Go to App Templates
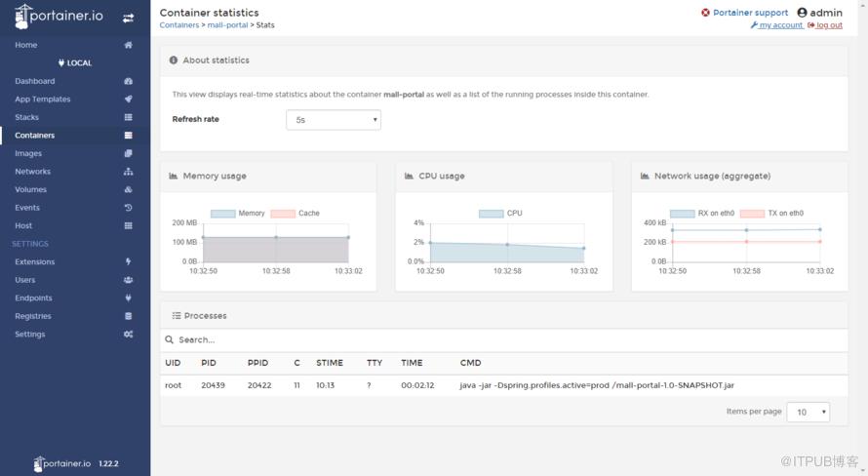This screenshot has height=476, width=868. 43,99
